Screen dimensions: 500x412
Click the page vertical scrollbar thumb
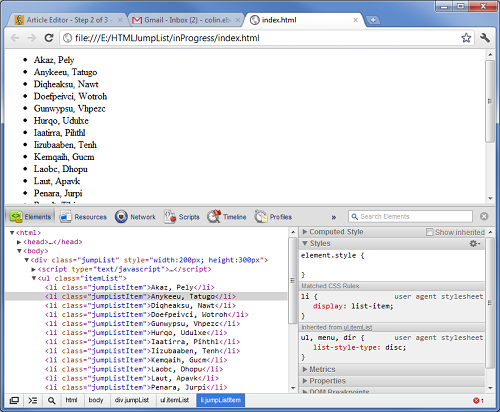point(490,101)
